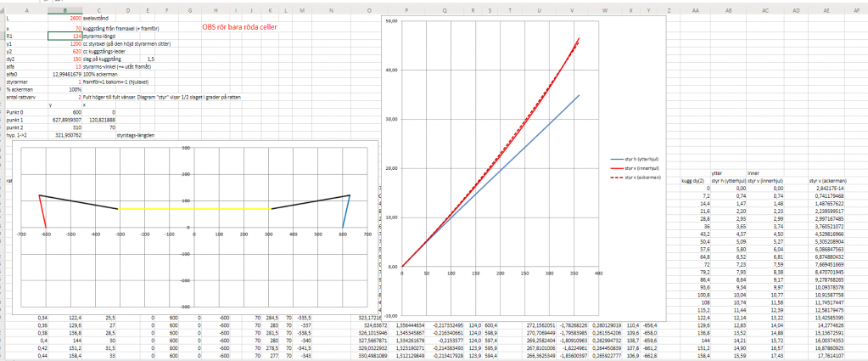Screen dimensions: 868x361
Task: Select column AE header
Action: (826, 10)
